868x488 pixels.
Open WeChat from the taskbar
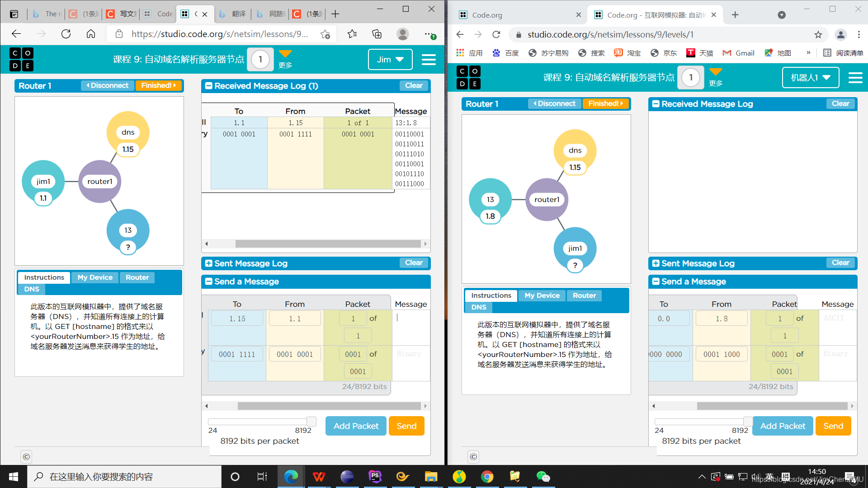542,477
